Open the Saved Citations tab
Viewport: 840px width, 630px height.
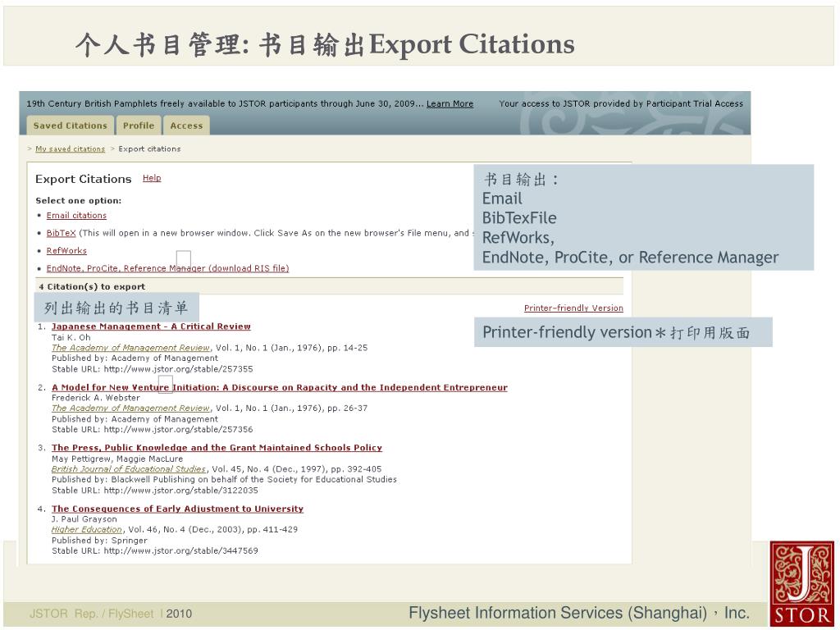[x=71, y=126]
